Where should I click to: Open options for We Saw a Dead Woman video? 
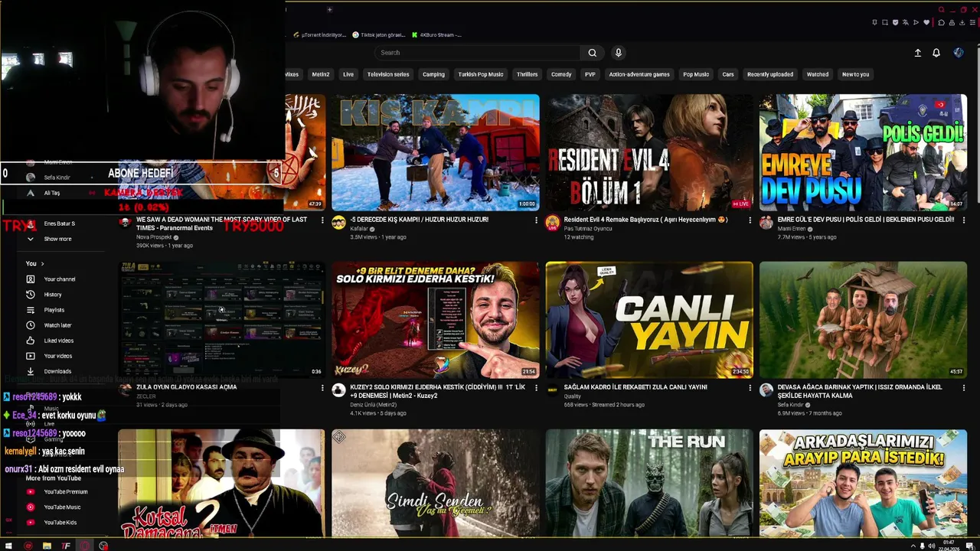tap(322, 220)
